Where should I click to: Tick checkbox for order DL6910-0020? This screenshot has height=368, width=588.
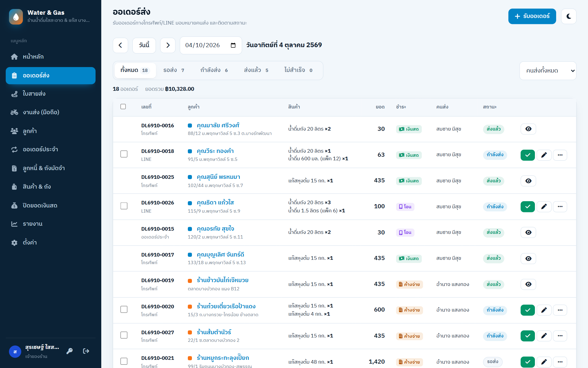point(124,309)
